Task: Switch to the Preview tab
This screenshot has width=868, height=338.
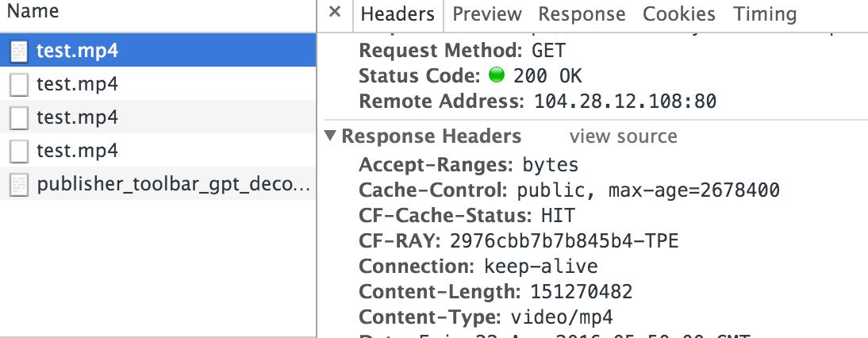Action: [487, 14]
